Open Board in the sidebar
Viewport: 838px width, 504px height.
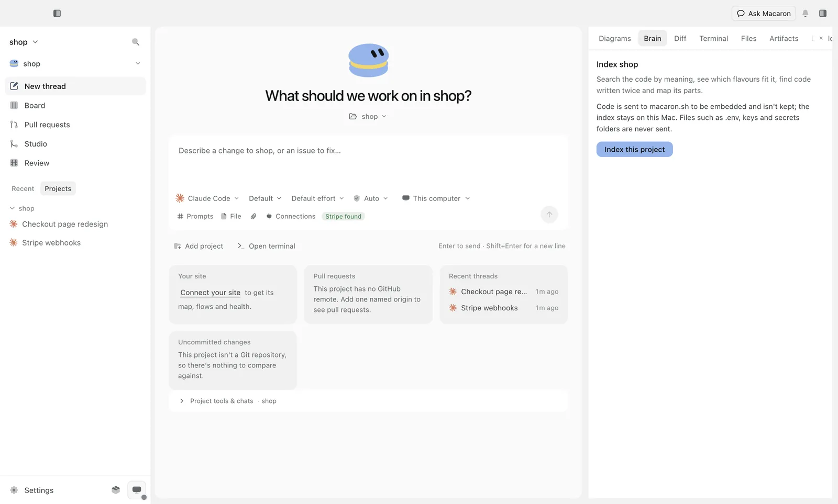click(75, 105)
